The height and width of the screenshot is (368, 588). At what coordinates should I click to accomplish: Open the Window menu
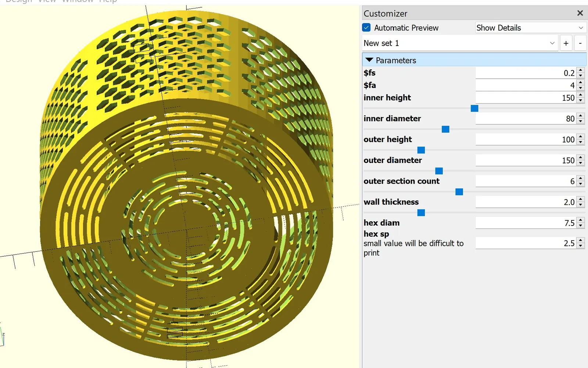77,1
